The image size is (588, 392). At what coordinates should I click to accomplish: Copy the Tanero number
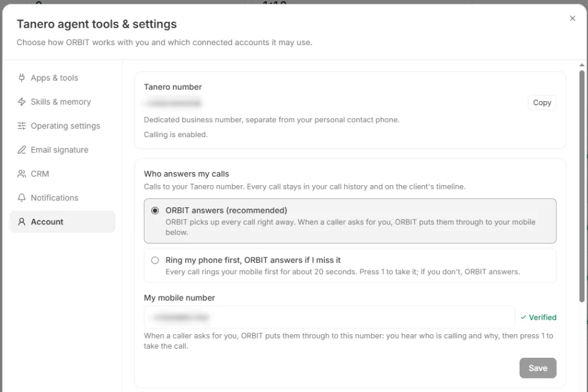(542, 102)
